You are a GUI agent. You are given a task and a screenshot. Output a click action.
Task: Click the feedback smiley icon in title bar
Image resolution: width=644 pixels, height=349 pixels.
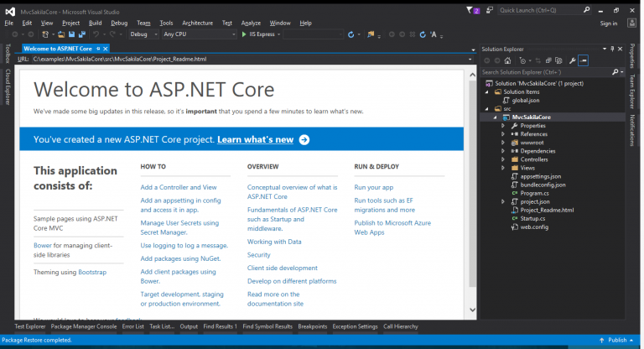pos(488,10)
